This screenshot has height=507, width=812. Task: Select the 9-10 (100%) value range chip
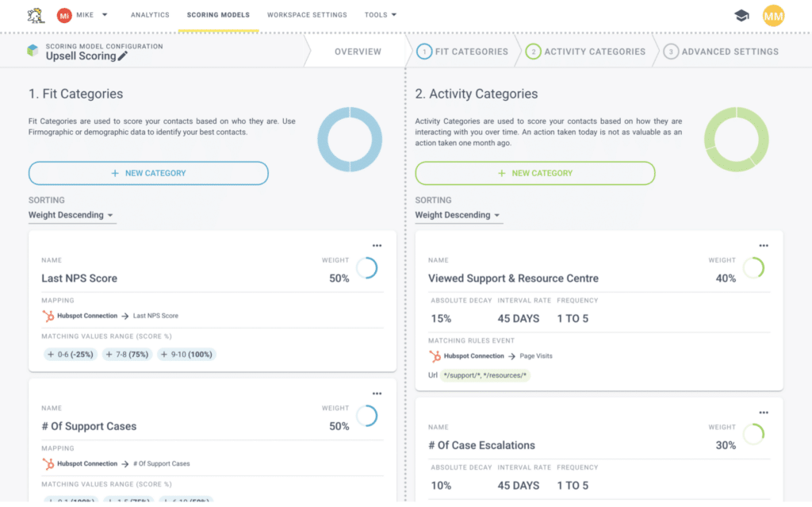coord(186,355)
